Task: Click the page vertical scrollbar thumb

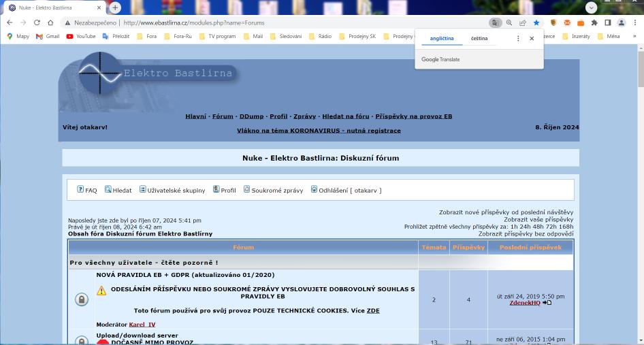Action: [640, 68]
